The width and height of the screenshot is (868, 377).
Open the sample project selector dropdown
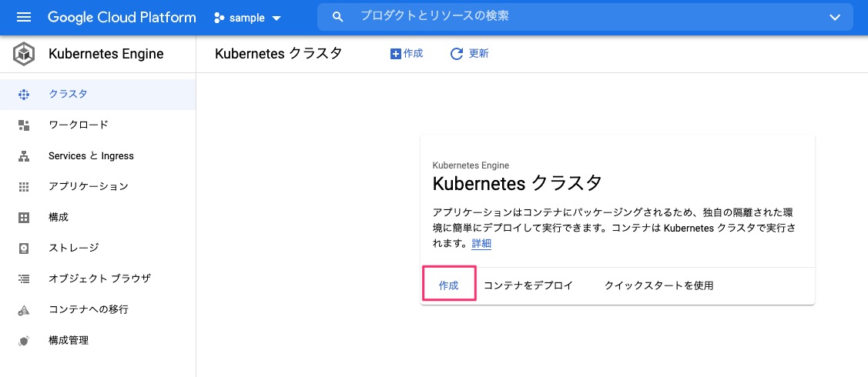pos(247,18)
